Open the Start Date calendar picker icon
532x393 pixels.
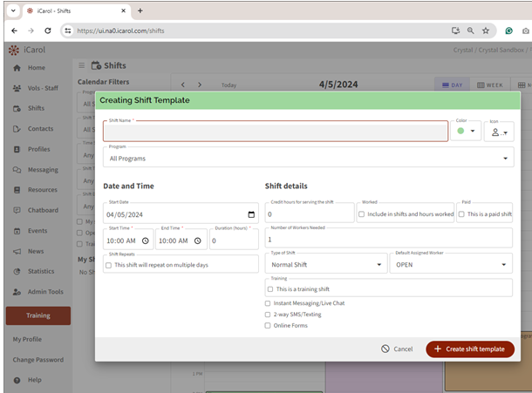pyautogui.click(x=251, y=214)
